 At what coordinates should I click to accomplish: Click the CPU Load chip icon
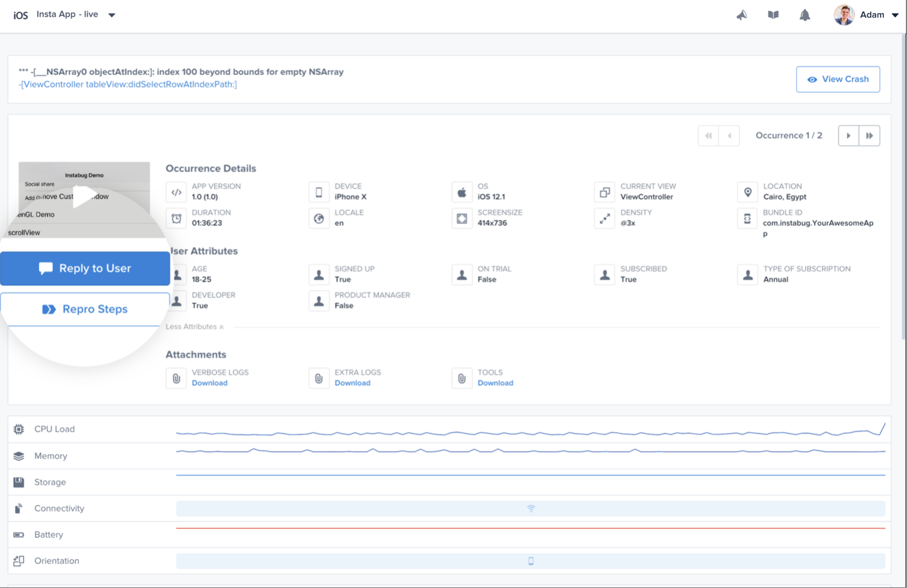tap(19, 429)
